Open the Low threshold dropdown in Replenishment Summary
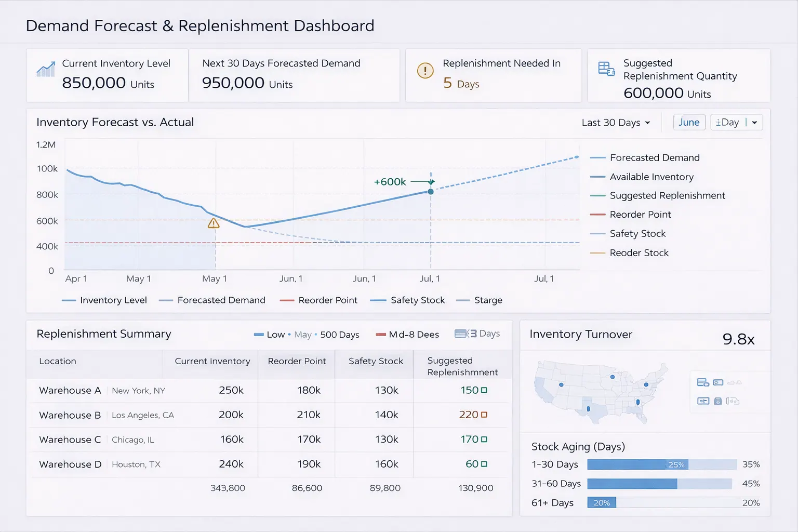This screenshot has width=798, height=532. tap(270, 334)
